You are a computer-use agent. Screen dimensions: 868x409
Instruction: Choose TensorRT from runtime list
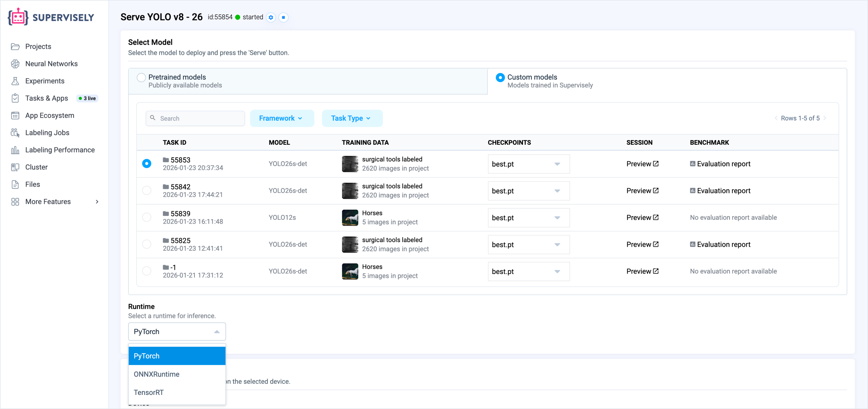[149, 392]
